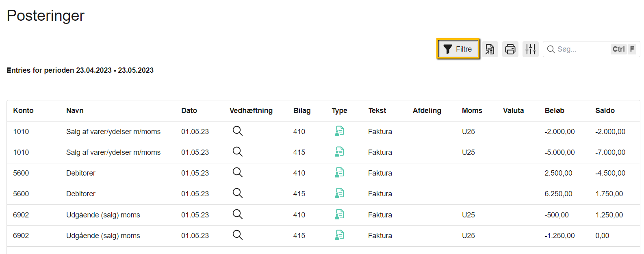Open magnifier for Debitorer bilag 410
The image size is (644, 254).
237,173
